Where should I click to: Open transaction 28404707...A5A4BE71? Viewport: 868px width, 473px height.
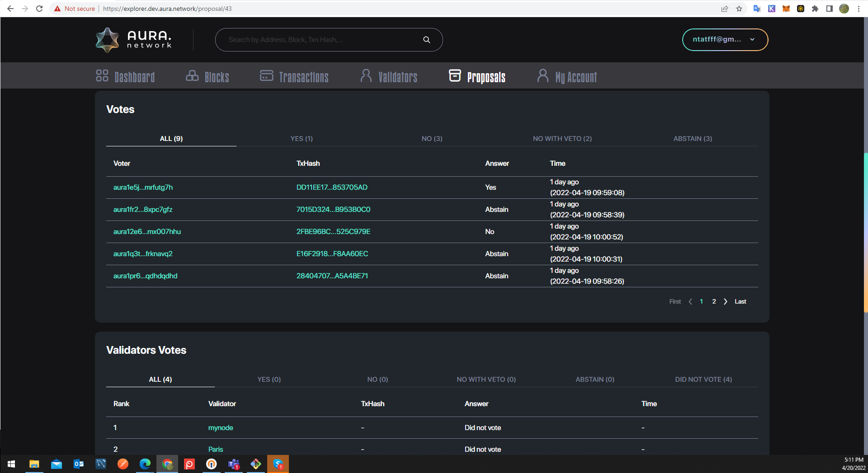point(332,276)
